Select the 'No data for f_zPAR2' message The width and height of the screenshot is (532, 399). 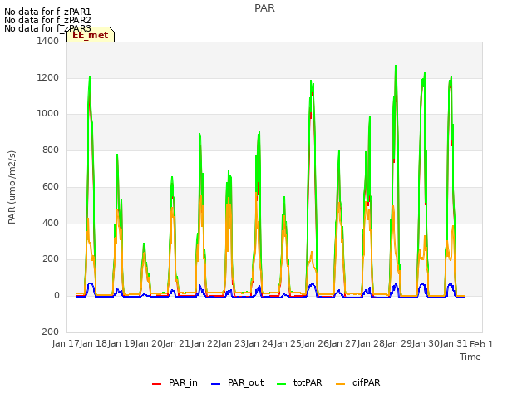[x=47, y=20]
